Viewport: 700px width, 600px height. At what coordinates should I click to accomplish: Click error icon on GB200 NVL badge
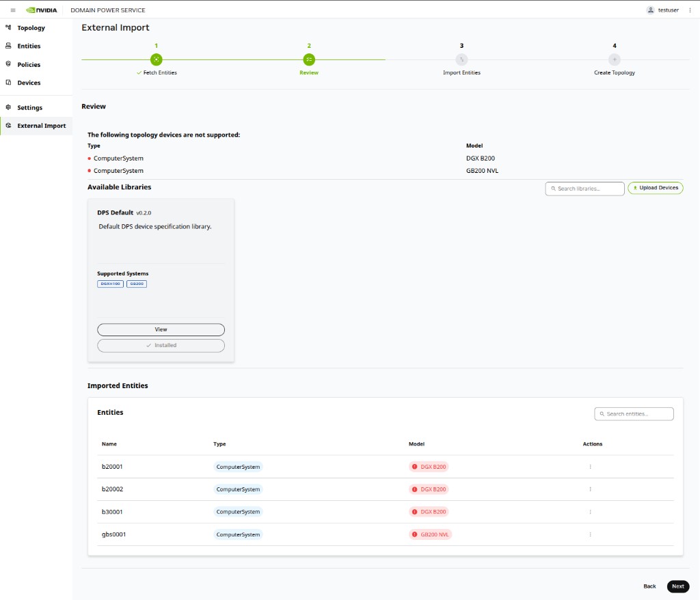click(x=414, y=534)
